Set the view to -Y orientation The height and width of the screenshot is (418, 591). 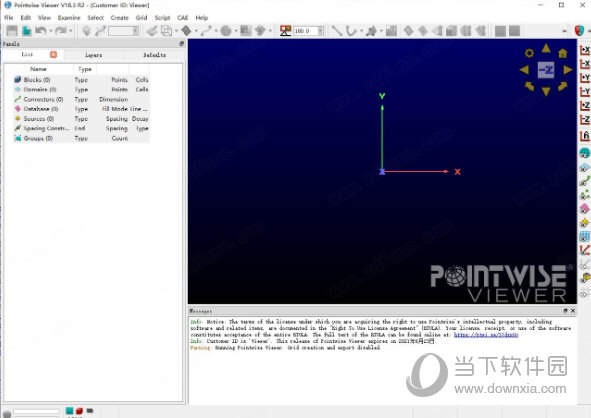[x=585, y=92]
